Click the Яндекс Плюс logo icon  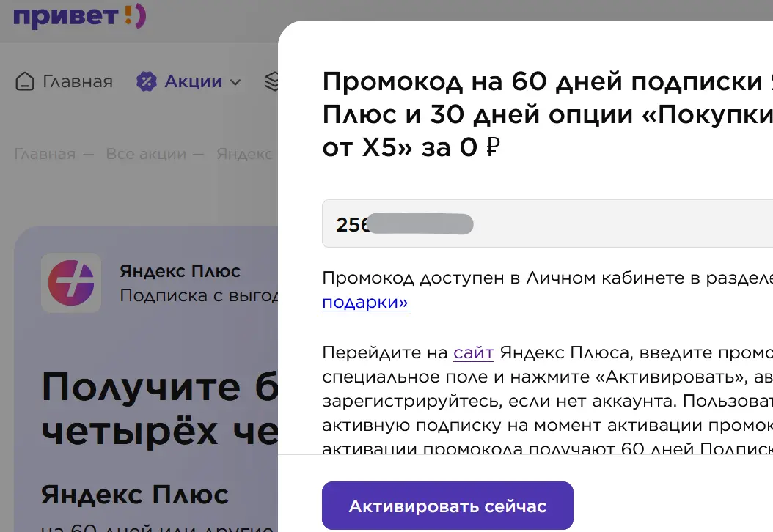71,283
